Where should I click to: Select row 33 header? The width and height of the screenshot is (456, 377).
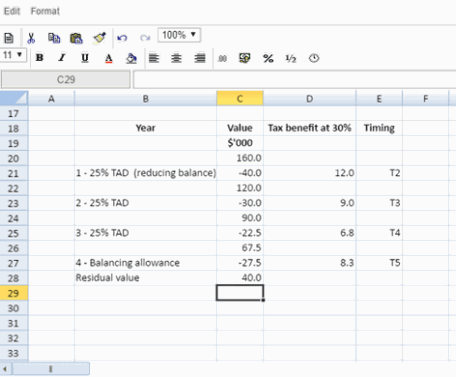[14, 353]
